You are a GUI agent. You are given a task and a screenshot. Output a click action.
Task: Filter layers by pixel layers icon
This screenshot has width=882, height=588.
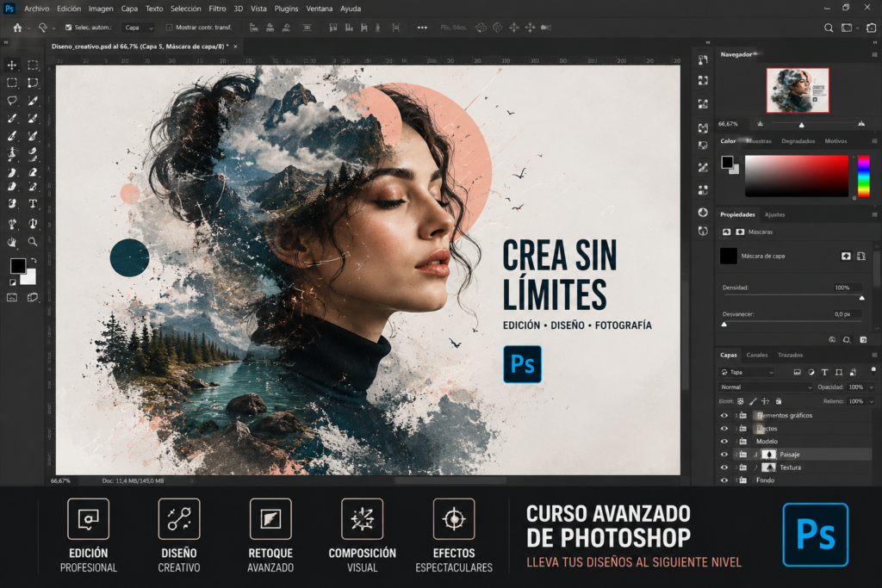click(x=797, y=372)
